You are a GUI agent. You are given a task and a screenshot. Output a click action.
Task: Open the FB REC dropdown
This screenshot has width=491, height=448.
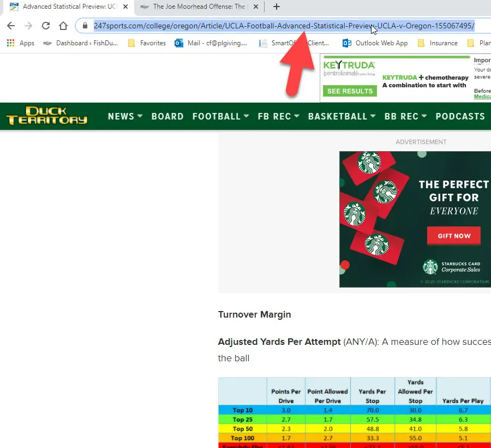(278, 116)
